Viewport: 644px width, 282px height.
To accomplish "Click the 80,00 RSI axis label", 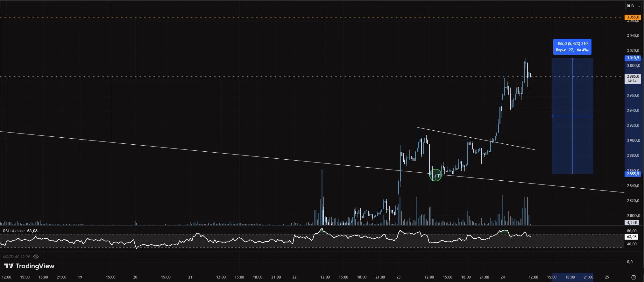I will (632, 231).
